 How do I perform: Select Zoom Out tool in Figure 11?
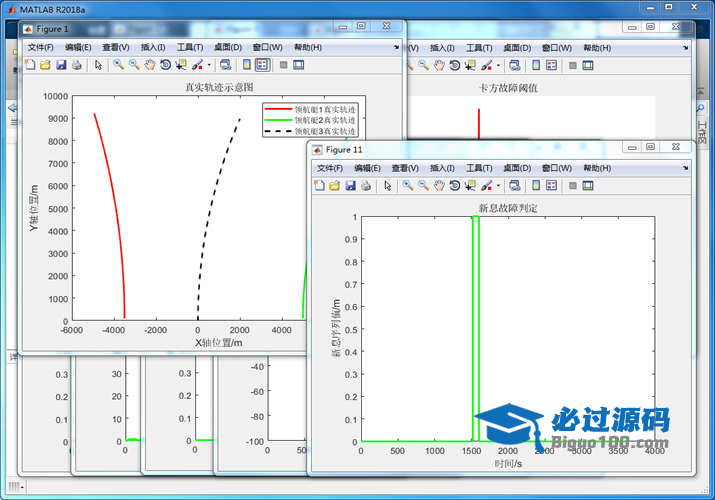(x=423, y=186)
